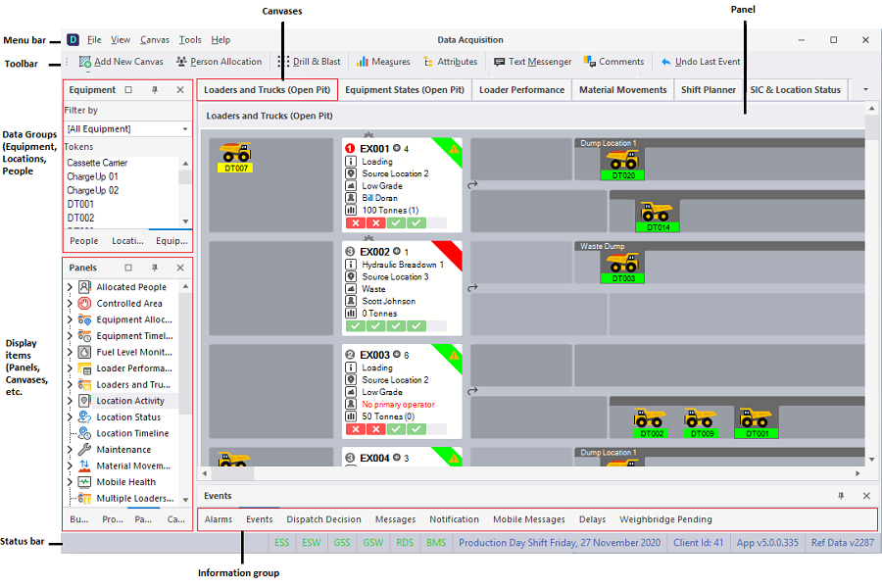The width and height of the screenshot is (882, 588).
Task: Open the Canvas menu
Action: click(x=154, y=40)
